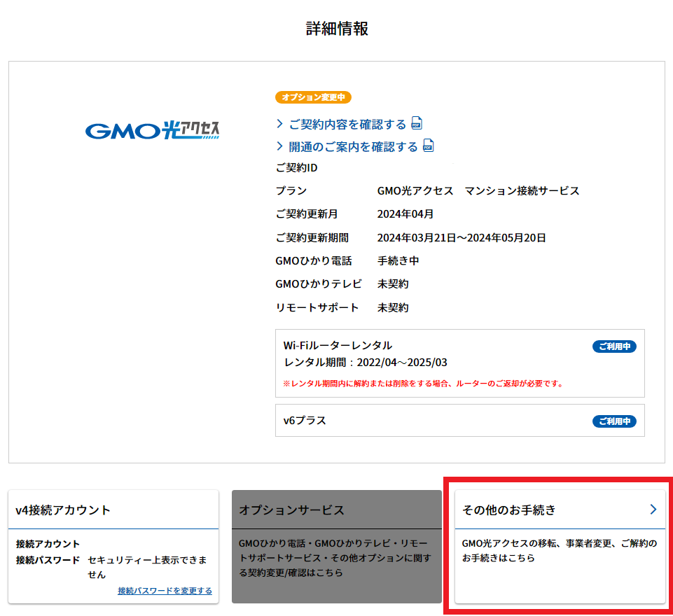Click the orange オプション変更中 badge

(313, 97)
